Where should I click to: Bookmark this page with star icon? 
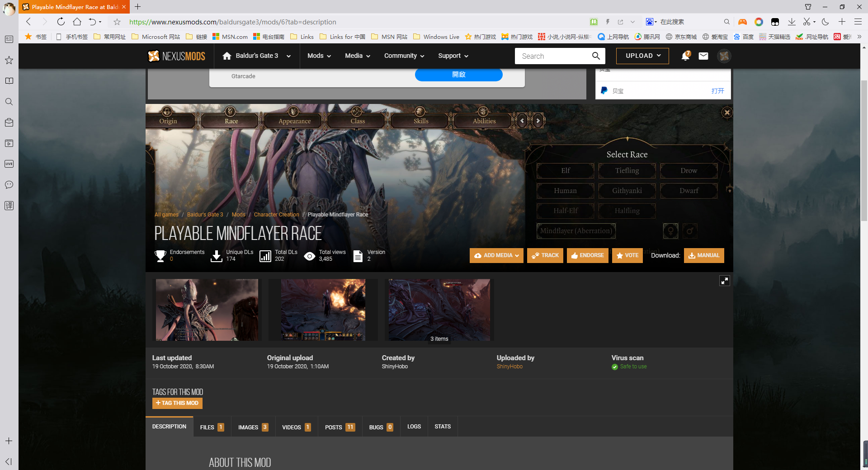pos(117,22)
